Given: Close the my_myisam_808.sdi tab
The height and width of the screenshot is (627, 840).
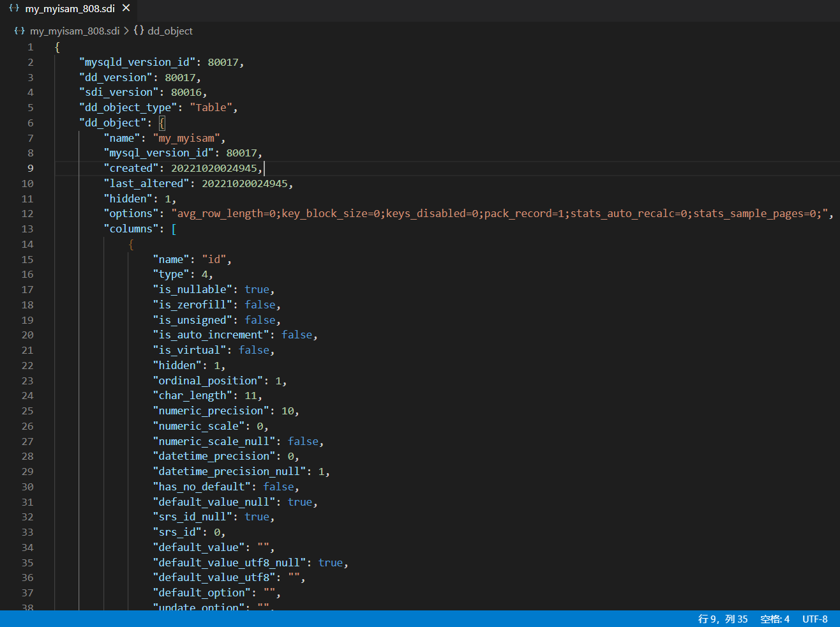Looking at the screenshot, I should (126, 8).
